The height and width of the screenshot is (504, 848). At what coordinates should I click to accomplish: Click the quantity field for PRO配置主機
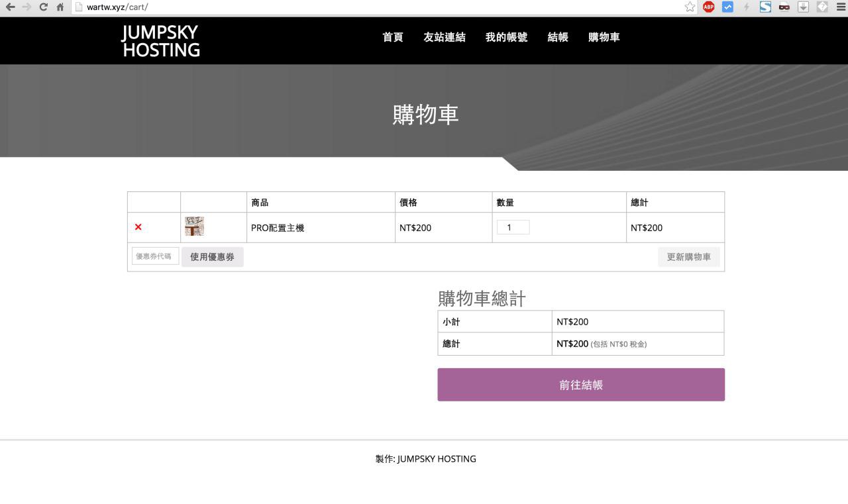(x=513, y=228)
